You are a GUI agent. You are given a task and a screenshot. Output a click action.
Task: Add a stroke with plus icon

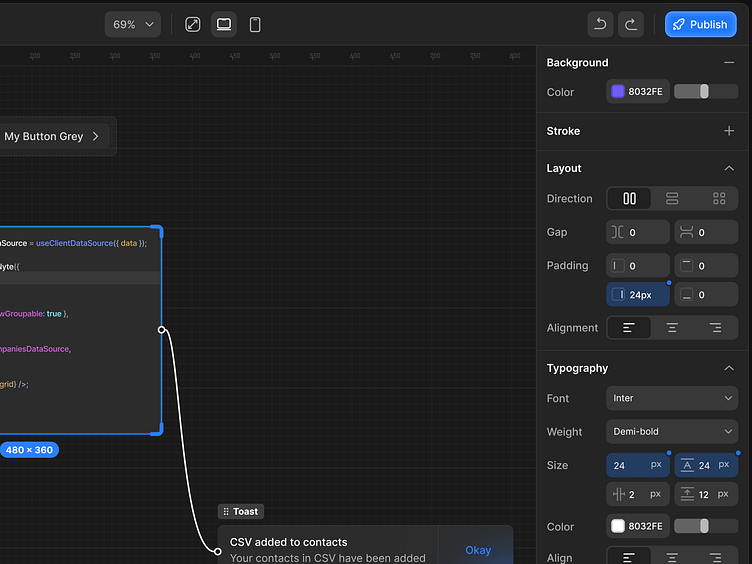(x=728, y=131)
